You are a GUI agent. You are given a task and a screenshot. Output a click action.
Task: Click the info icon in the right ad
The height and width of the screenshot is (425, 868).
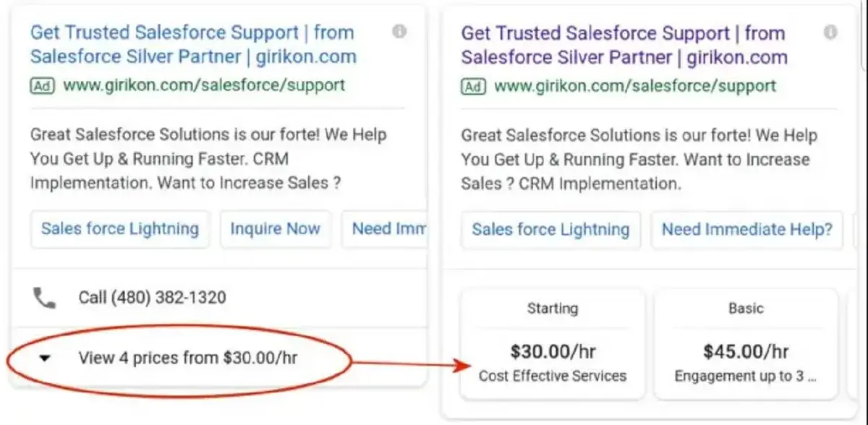tap(830, 33)
